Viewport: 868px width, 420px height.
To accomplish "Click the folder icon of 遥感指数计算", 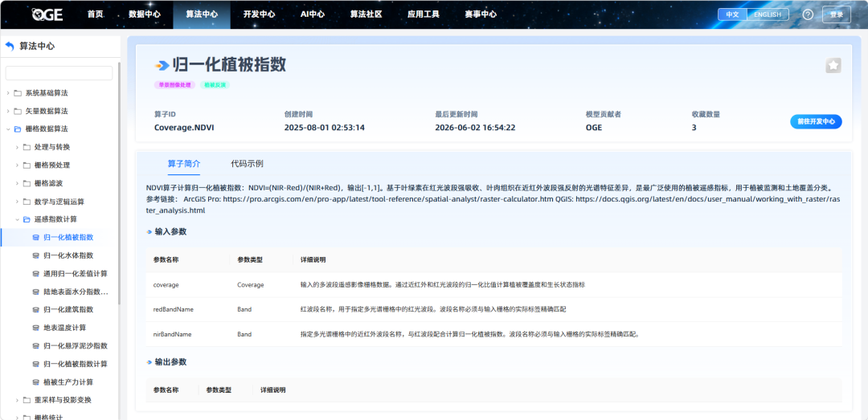I will [x=27, y=220].
